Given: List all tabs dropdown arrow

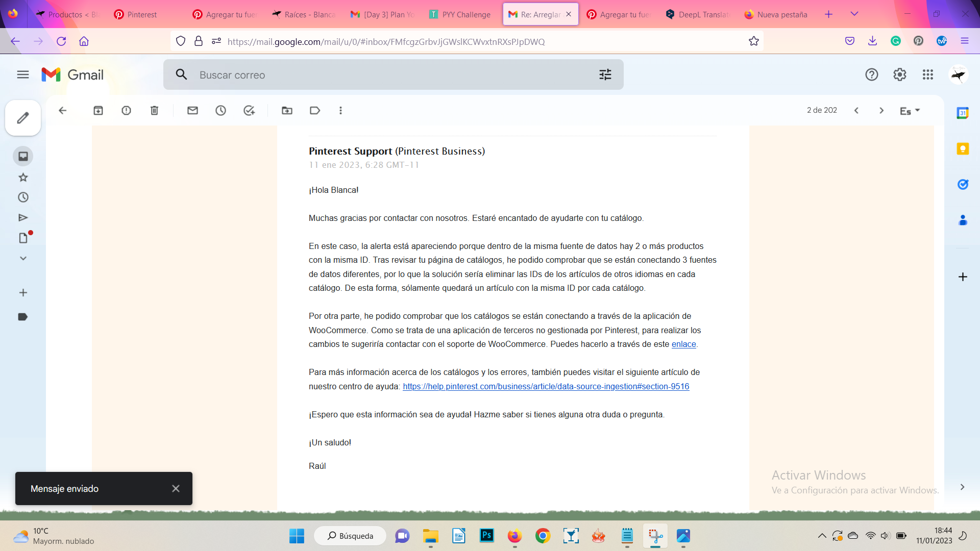Looking at the screenshot, I should (x=854, y=14).
